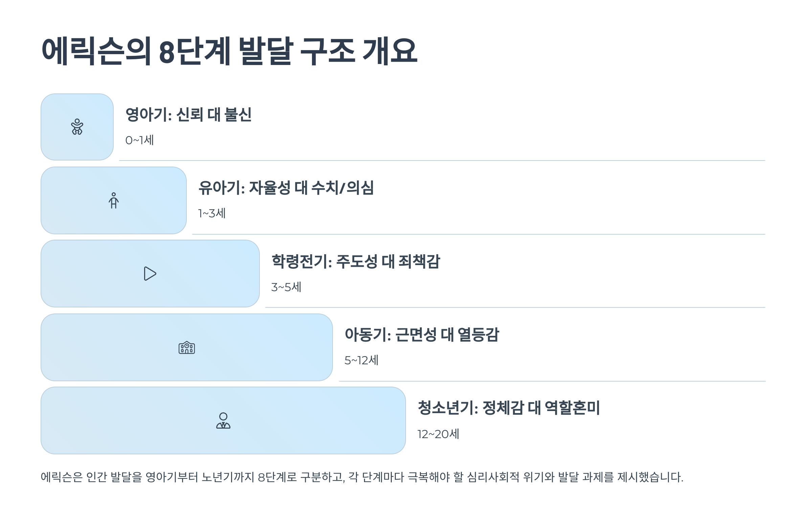This screenshot has width=812, height=518.
Task: Select the smallest blue box for 영아기
Action: pos(77,127)
